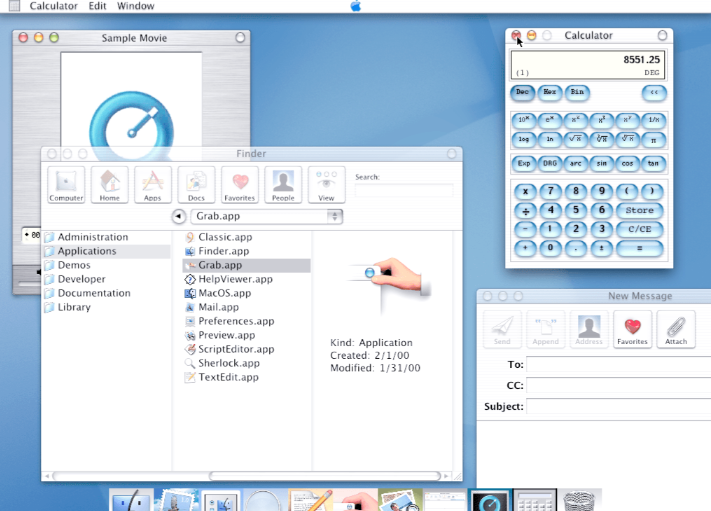
Task: Click the calculator cos button
Action: pyautogui.click(x=628, y=163)
